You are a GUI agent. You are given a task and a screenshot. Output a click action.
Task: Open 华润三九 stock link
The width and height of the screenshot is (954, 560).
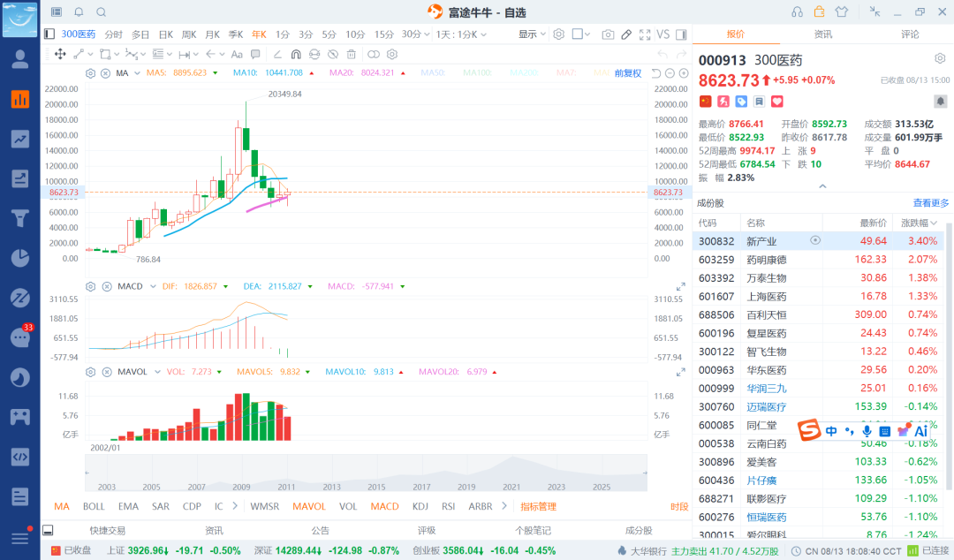coord(767,389)
